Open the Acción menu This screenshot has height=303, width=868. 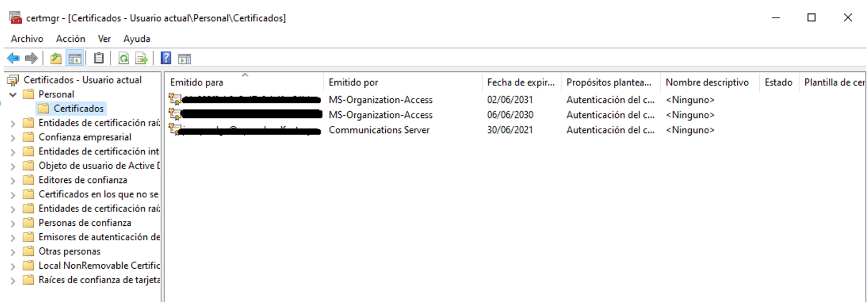[70, 39]
